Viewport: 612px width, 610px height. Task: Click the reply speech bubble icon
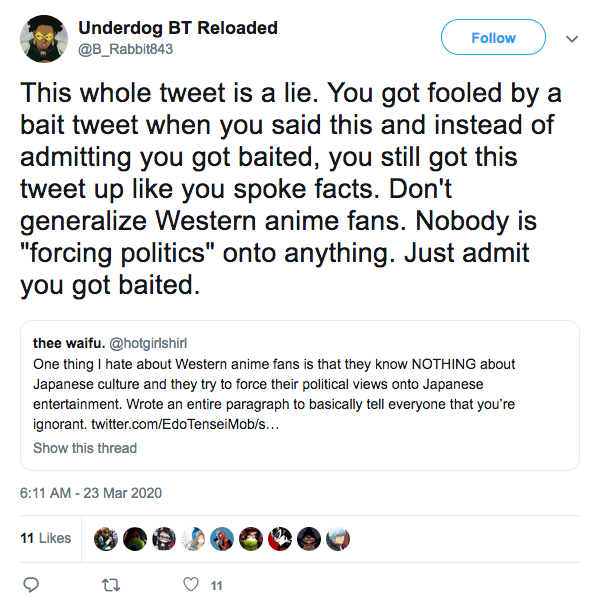pyautogui.click(x=31, y=585)
